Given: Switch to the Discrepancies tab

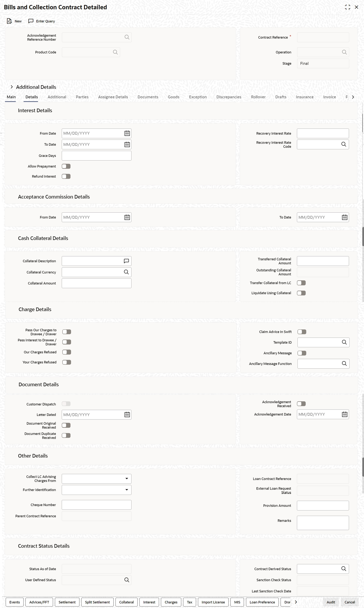Looking at the screenshot, I should click(x=229, y=97).
